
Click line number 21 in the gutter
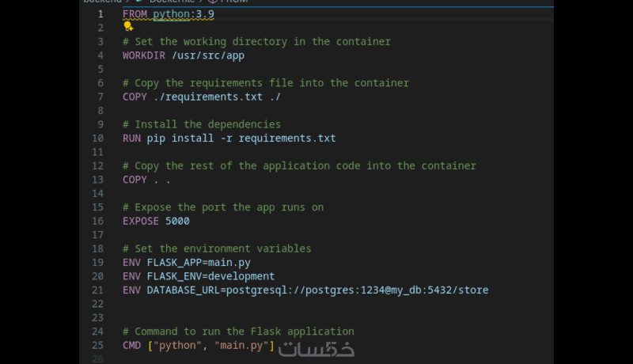97,290
